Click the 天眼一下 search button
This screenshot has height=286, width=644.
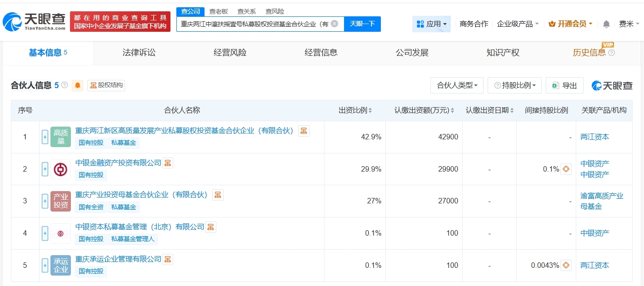coord(362,24)
